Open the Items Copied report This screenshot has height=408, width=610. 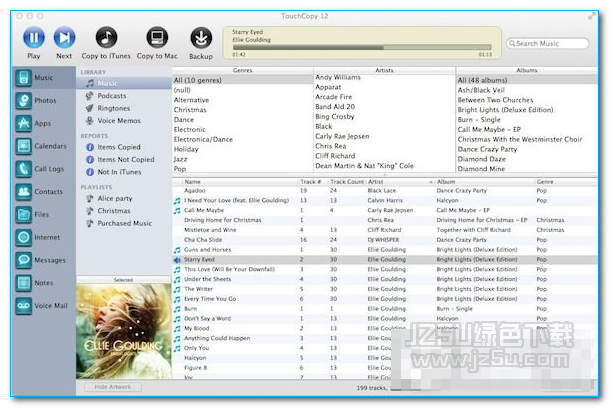pos(124,147)
